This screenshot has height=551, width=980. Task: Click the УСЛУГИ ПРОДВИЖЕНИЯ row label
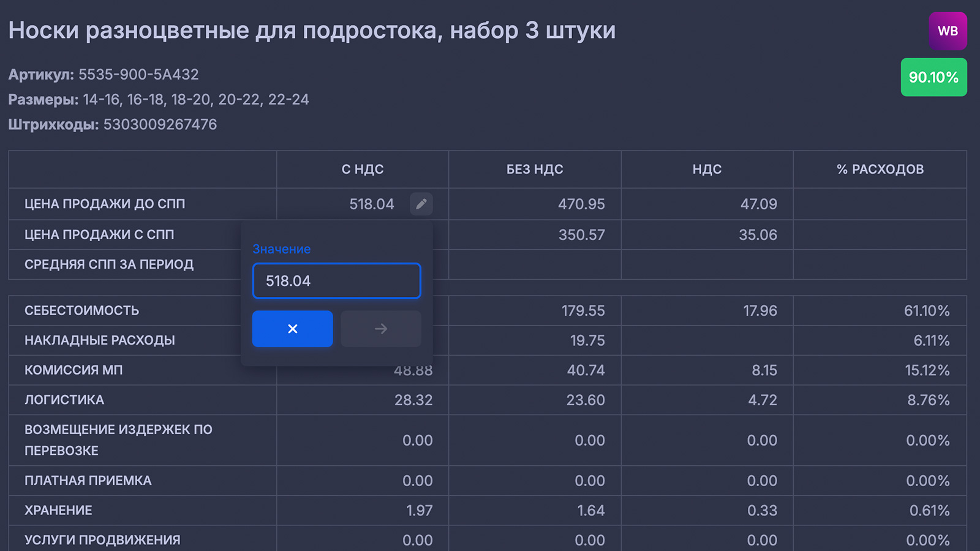click(102, 540)
